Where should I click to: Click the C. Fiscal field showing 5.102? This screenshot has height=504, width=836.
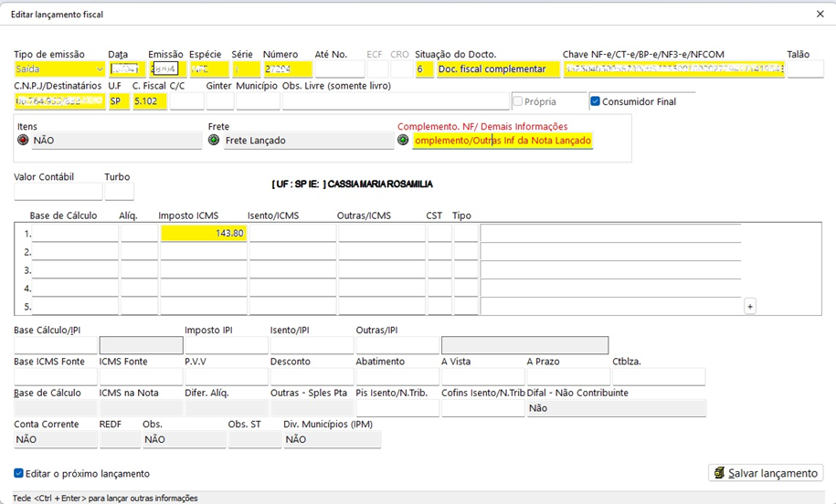click(150, 101)
